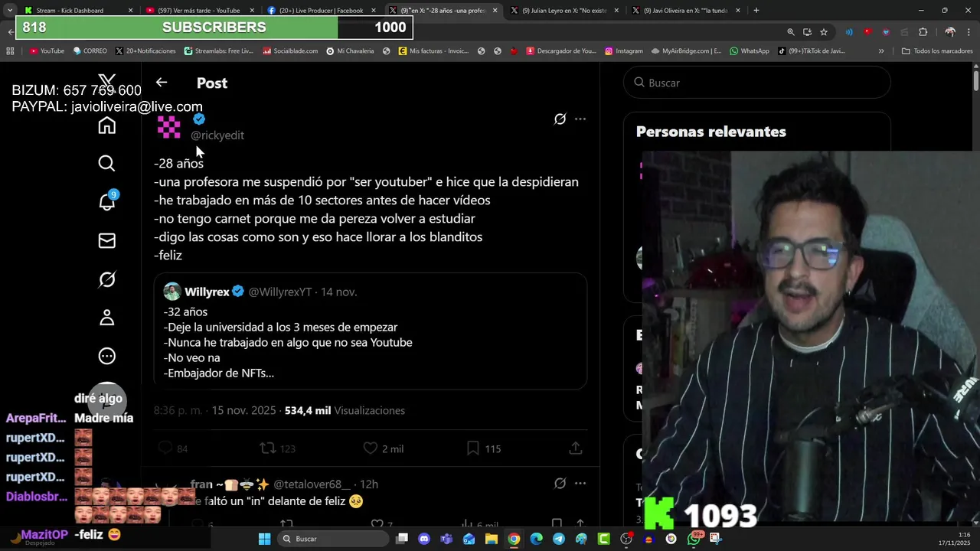The width and height of the screenshot is (980, 551).
Task: Open Willyrex quoted tweet author name
Action: pos(207,292)
